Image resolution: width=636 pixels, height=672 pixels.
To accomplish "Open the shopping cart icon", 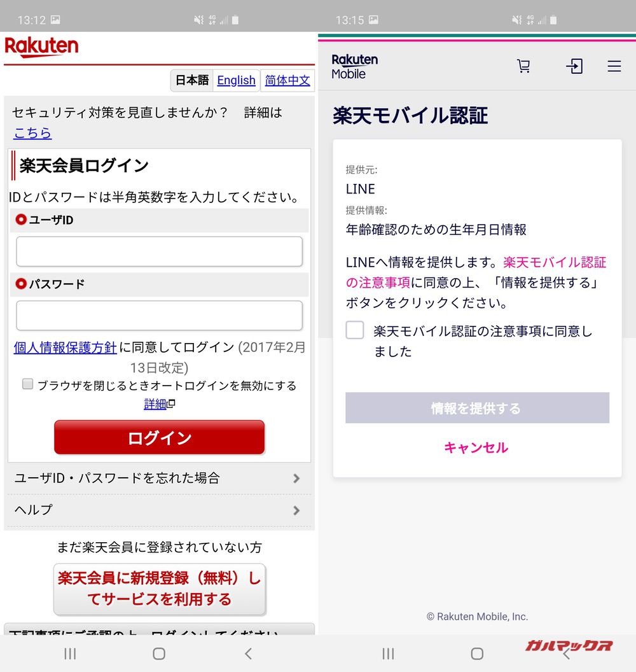I will [x=523, y=66].
